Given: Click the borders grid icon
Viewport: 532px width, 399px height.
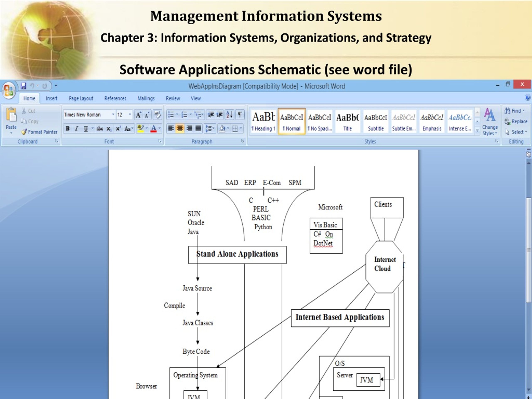Looking at the screenshot, I should coord(235,129).
